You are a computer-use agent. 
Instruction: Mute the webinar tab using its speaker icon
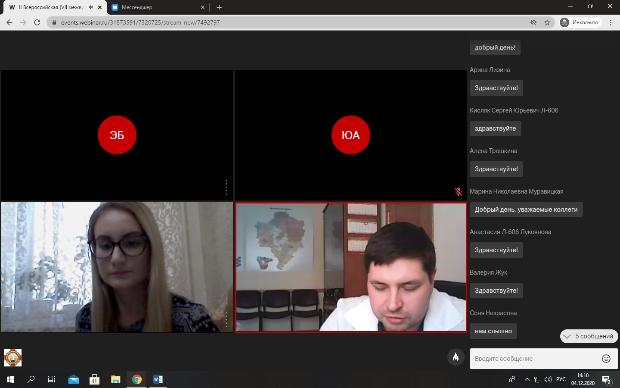pos(91,7)
